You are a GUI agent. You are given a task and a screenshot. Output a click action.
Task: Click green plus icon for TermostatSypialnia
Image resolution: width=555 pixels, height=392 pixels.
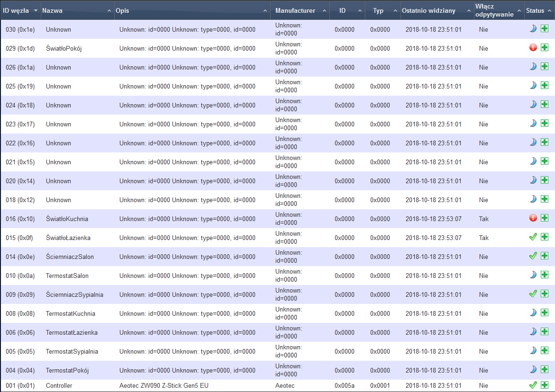click(545, 350)
